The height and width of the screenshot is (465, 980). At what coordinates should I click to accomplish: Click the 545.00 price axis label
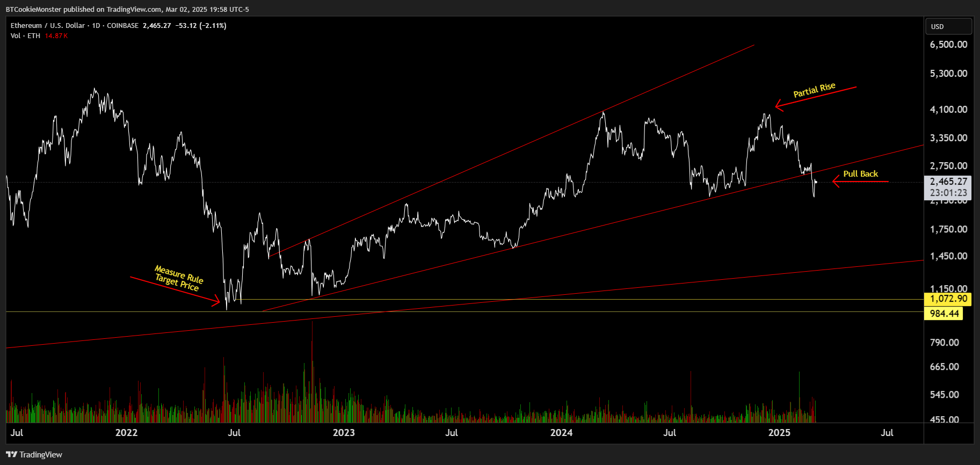945,395
